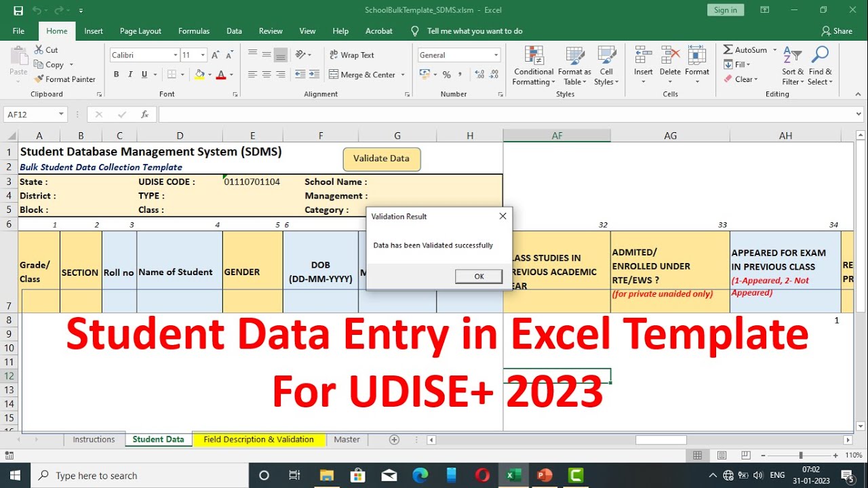Click Decrease Font Size icon
Viewport: 868px width, 488px height.
pyautogui.click(x=230, y=55)
